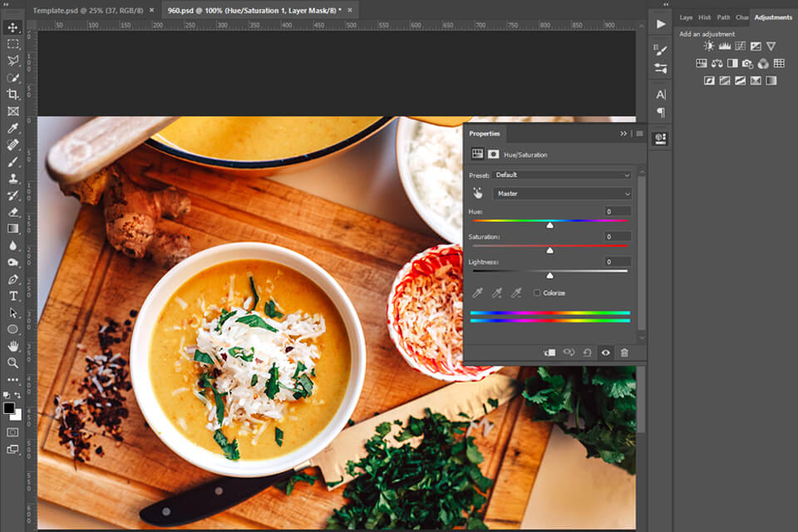This screenshot has height=532, width=798.
Task: Open the Character panel tab
Action: 741,17
